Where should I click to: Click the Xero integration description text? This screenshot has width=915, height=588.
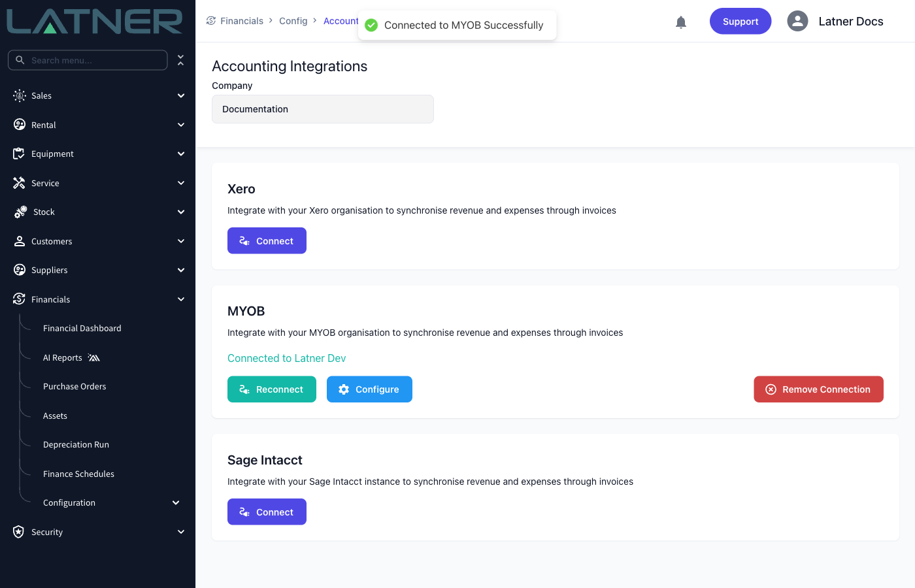(422, 210)
